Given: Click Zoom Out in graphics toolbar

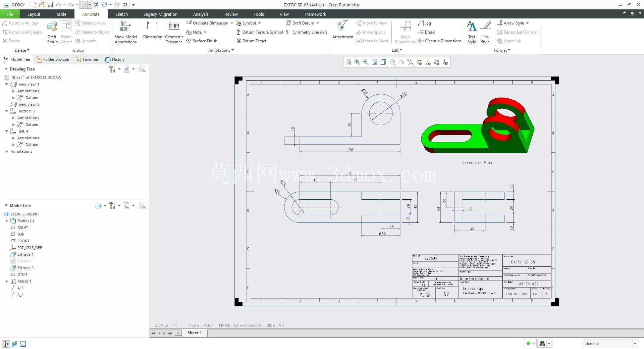Looking at the screenshot, I should (x=366, y=62).
